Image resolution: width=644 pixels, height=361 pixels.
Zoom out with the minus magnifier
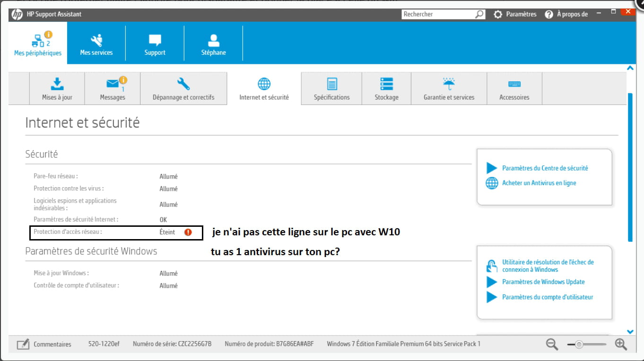(x=552, y=344)
